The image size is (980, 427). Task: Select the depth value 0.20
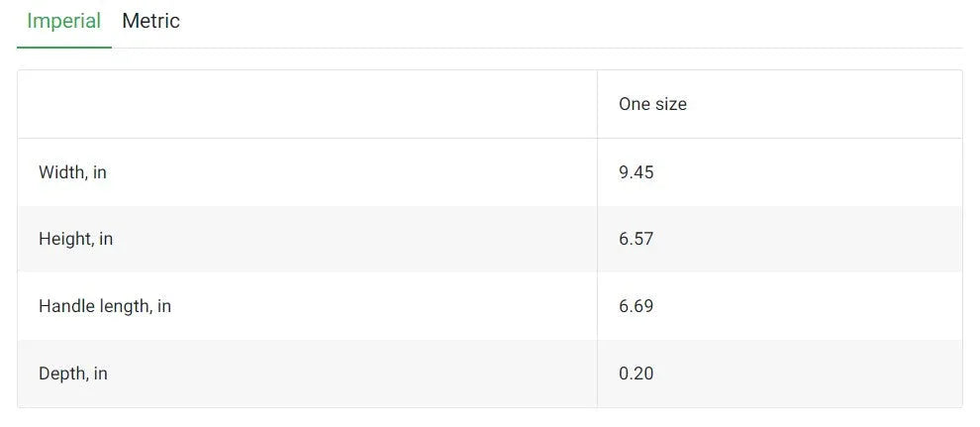coord(636,374)
